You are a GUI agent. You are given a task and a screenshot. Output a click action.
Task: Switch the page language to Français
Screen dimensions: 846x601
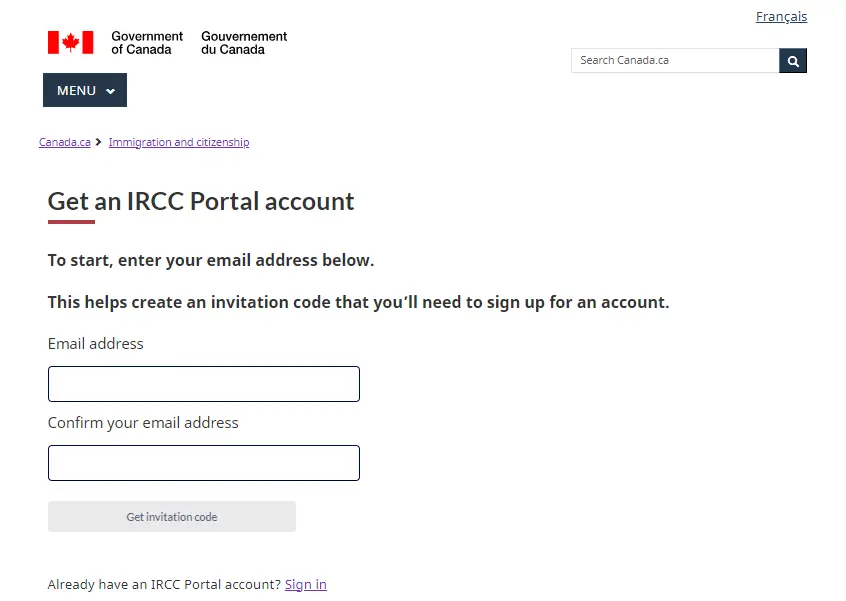(781, 16)
